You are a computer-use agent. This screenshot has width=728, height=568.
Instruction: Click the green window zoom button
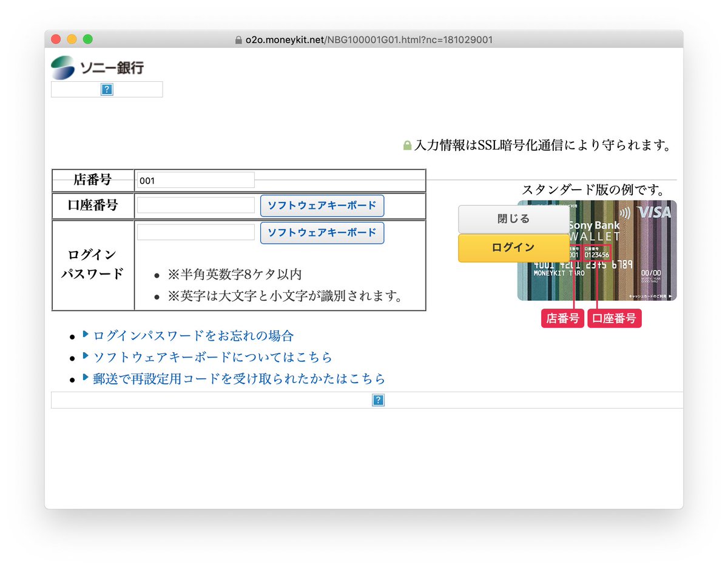click(87, 39)
